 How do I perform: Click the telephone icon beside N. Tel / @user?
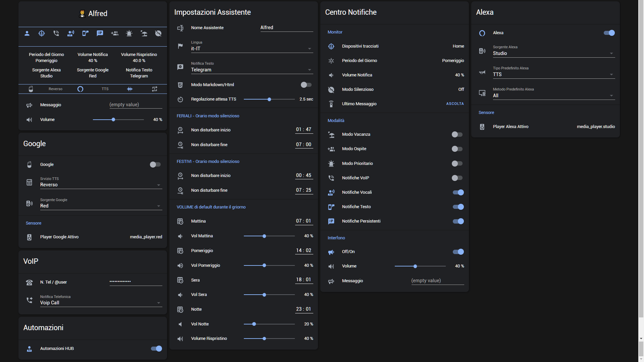click(29, 282)
